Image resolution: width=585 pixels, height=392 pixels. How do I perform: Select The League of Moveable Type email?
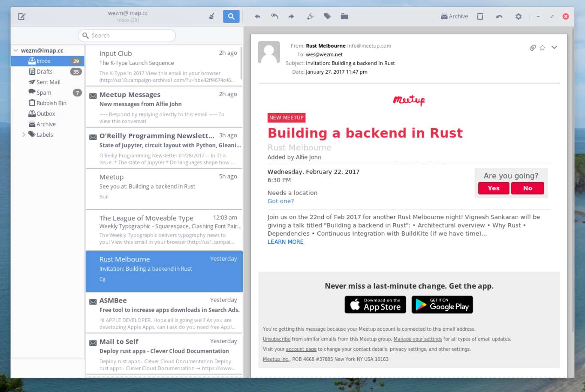pyautogui.click(x=164, y=230)
